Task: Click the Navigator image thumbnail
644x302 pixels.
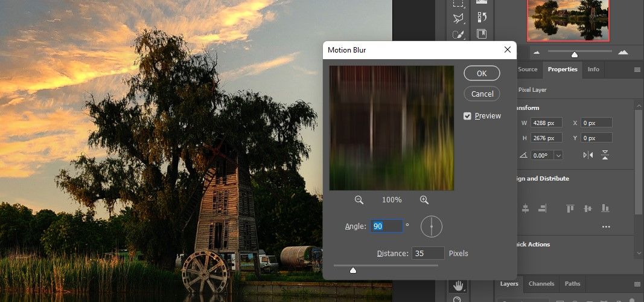Action: pyautogui.click(x=568, y=20)
